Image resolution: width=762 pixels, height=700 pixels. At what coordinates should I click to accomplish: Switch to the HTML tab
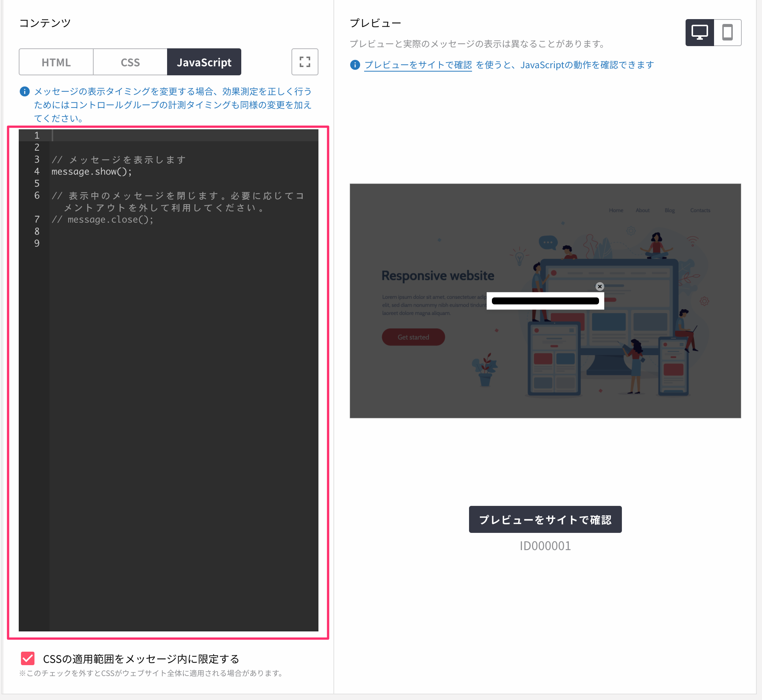(56, 62)
